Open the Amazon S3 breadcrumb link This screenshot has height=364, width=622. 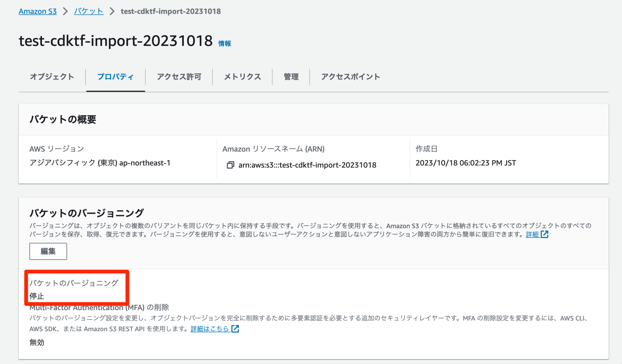37,11
